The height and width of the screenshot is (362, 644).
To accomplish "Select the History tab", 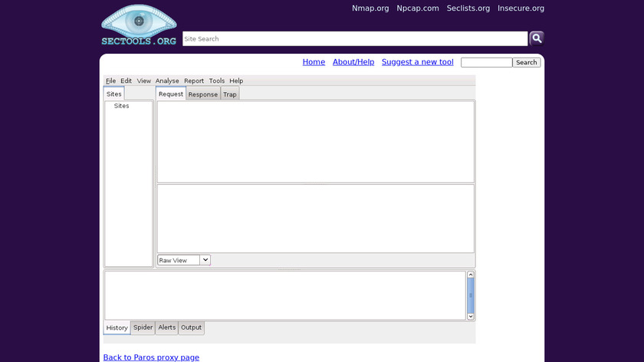I will [x=117, y=328].
